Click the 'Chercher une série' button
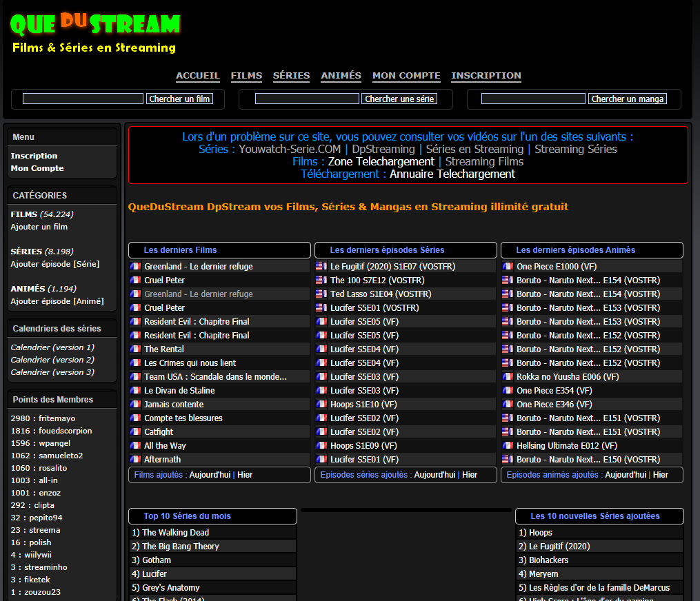This screenshot has height=601, width=700. (399, 99)
